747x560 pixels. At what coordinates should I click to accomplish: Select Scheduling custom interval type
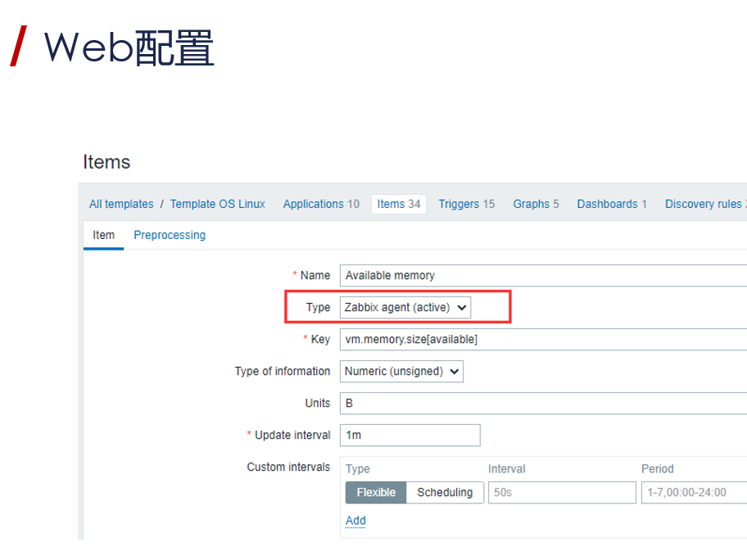tap(445, 492)
